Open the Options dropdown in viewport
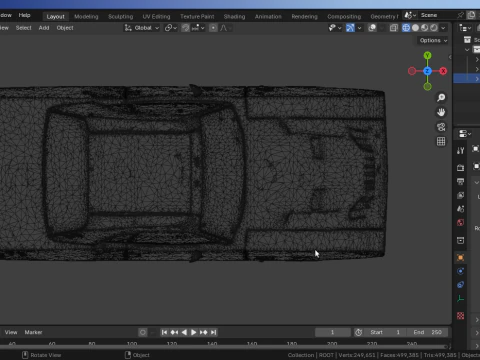 point(433,40)
